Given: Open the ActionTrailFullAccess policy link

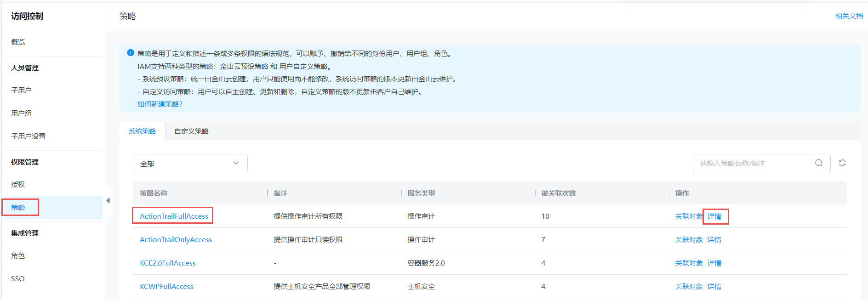Looking at the screenshot, I should [174, 216].
